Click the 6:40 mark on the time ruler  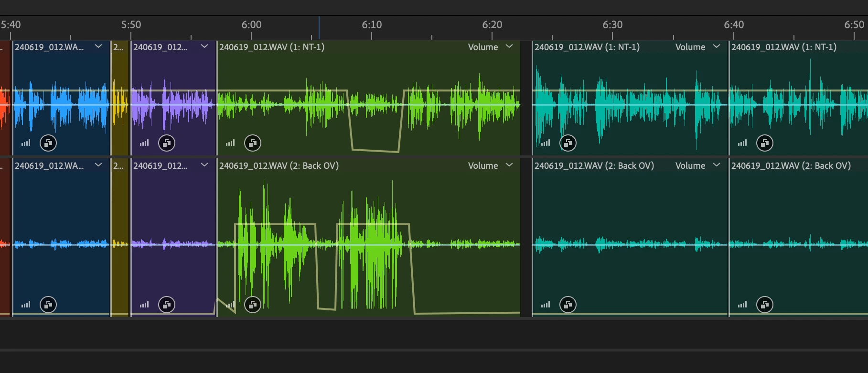tap(734, 24)
